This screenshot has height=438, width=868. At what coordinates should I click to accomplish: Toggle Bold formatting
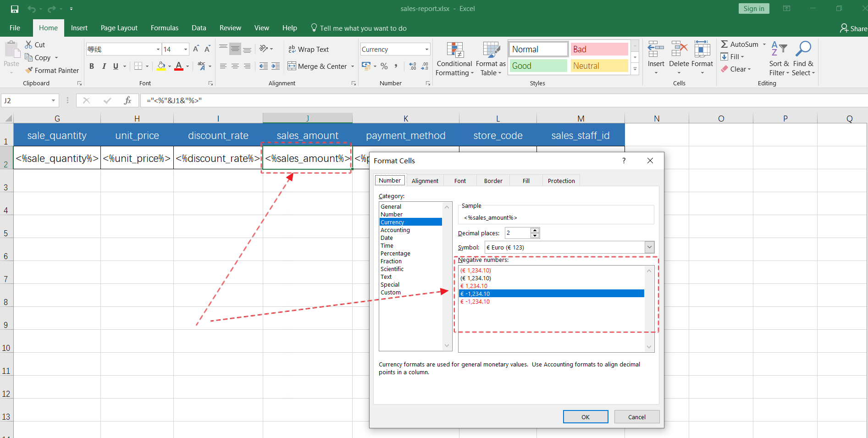[x=92, y=66]
